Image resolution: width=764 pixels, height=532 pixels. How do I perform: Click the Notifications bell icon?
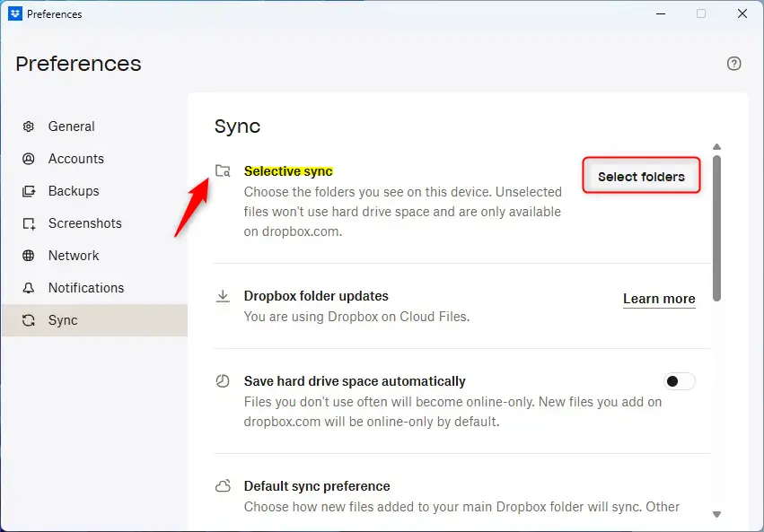coord(29,288)
